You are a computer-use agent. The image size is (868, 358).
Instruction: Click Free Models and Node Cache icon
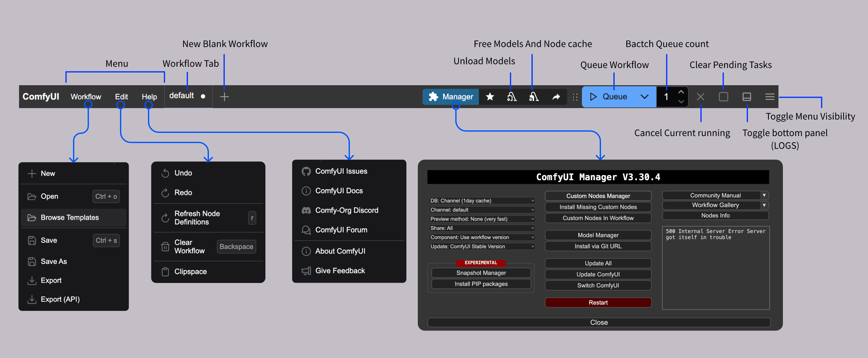pos(533,97)
